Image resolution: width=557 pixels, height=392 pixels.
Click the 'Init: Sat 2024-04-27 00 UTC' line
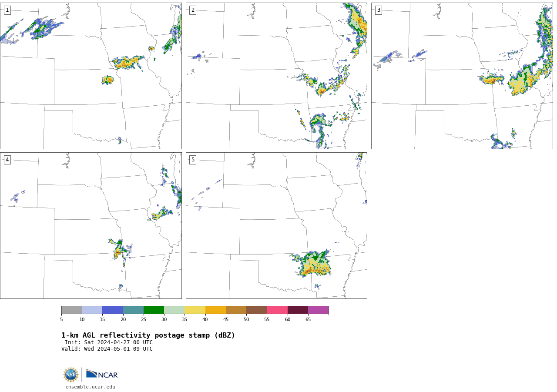(x=109, y=342)
